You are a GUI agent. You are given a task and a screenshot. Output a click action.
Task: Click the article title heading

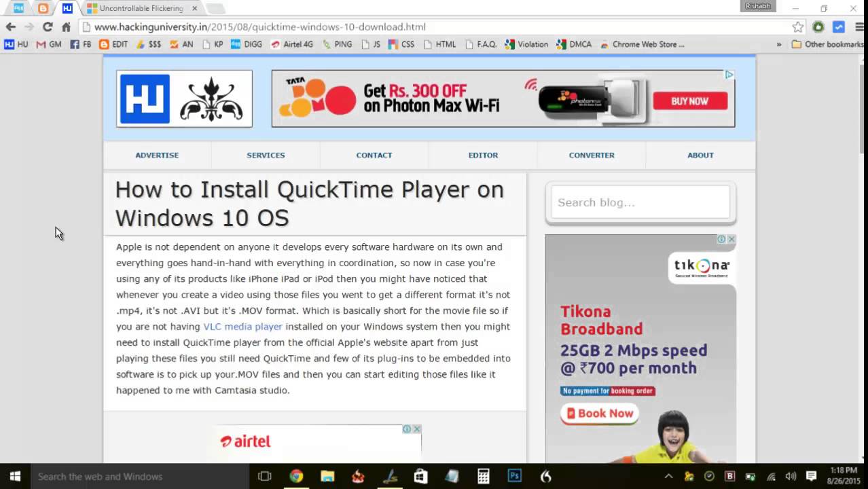coord(310,203)
